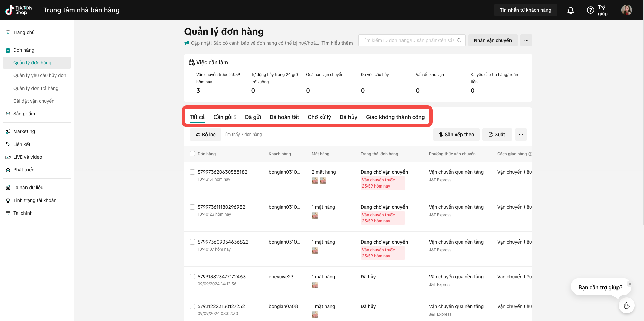Switch to the Đã hủy tab
The image size is (644, 321).
348,117
